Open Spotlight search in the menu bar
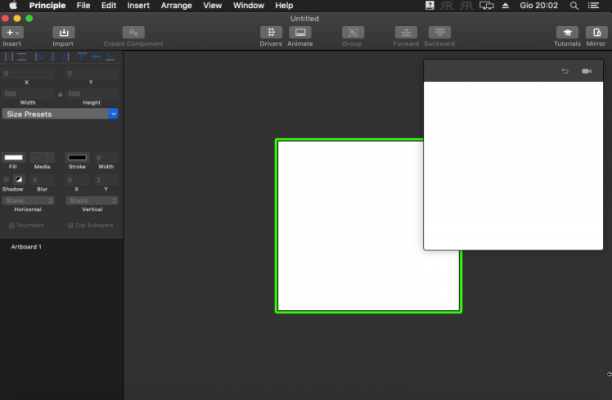 [574, 5]
